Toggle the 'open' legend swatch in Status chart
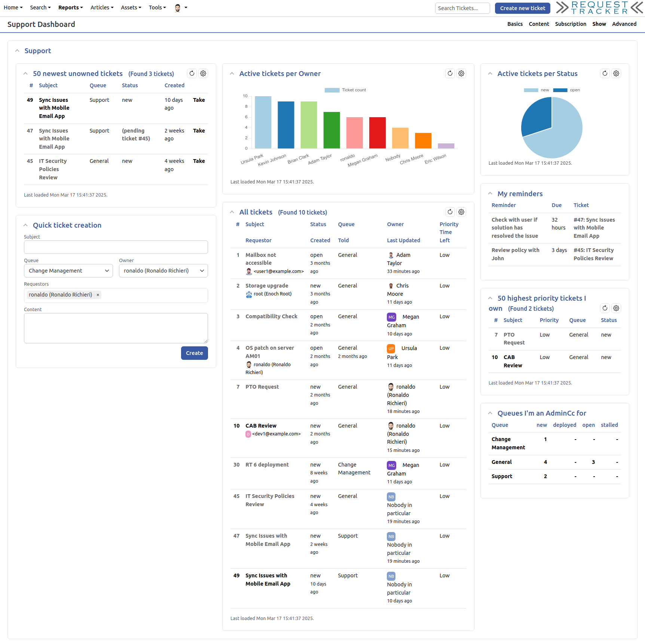Viewport: 645px width, 644px height. click(560, 90)
